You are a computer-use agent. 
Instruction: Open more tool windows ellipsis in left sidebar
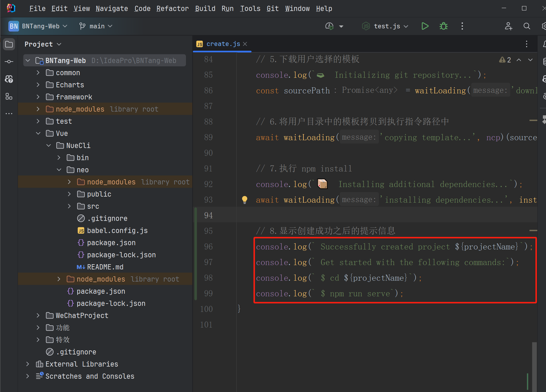[x=9, y=114]
